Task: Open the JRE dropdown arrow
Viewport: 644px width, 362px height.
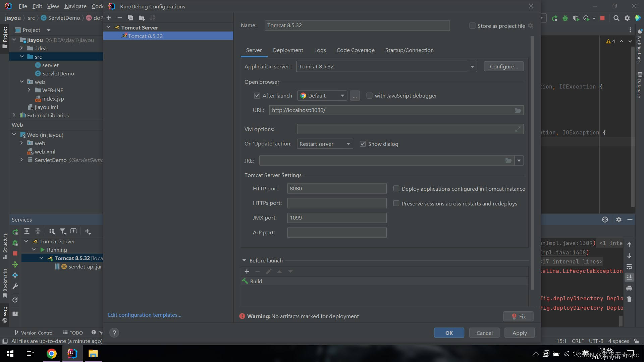Action: 519,161
